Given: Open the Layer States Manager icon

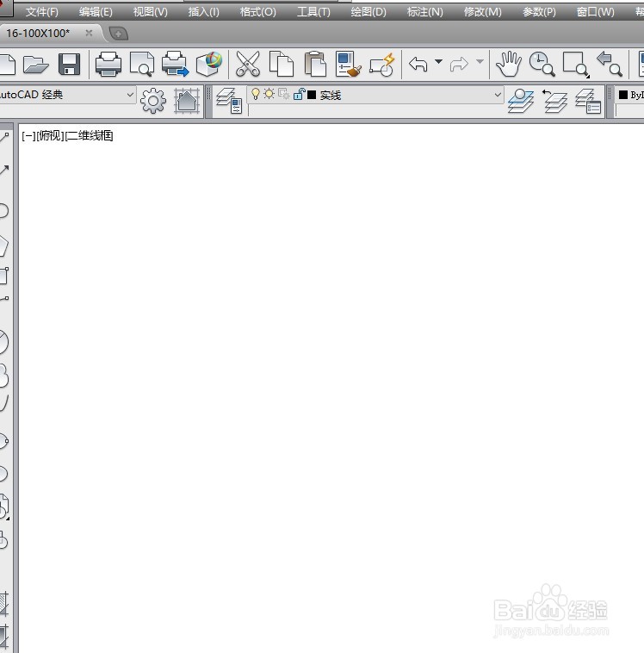Looking at the screenshot, I should click(x=588, y=101).
